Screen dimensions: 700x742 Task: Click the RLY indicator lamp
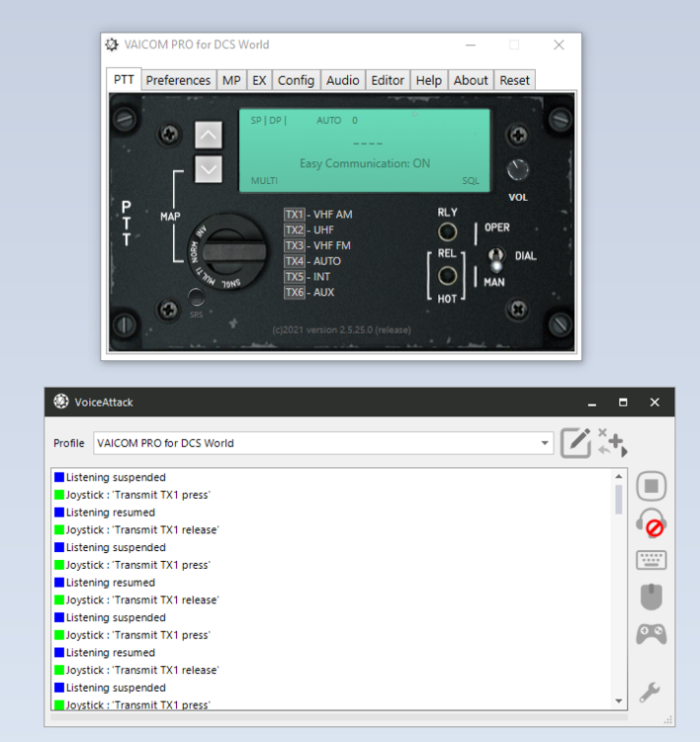click(x=447, y=232)
